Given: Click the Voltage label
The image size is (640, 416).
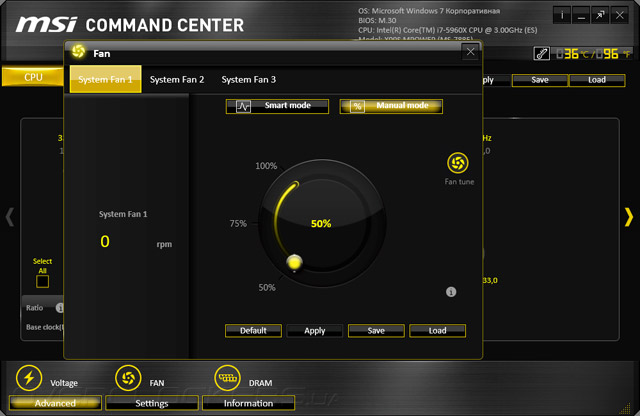Looking at the screenshot, I should (64, 383).
